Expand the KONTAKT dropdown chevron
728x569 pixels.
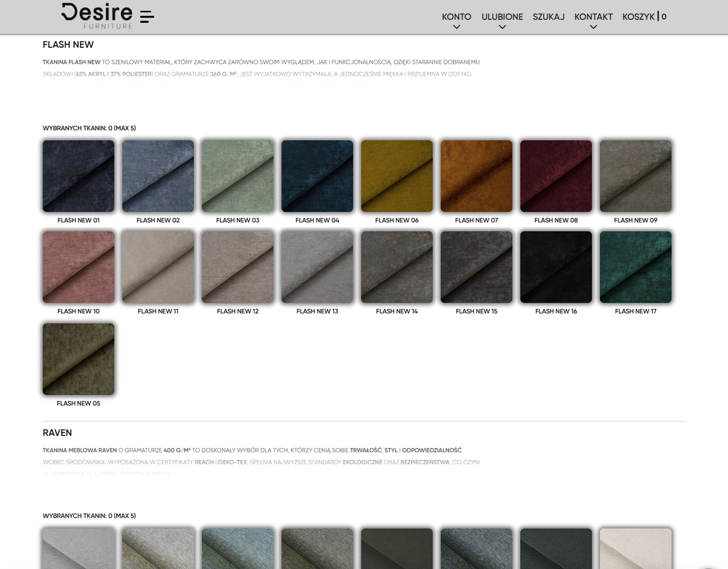click(593, 27)
